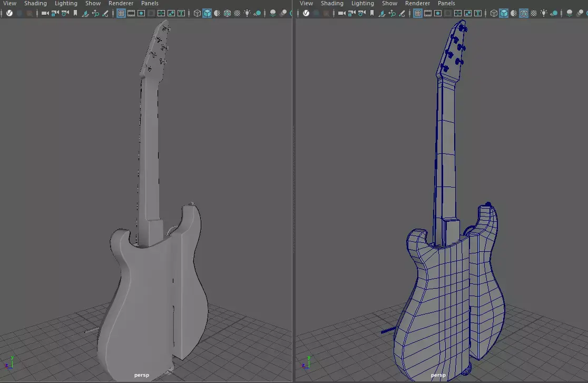Click Grease Pencil icon in right panel
Image resolution: width=588 pixels, height=383 pixels.
coord(402,14)
